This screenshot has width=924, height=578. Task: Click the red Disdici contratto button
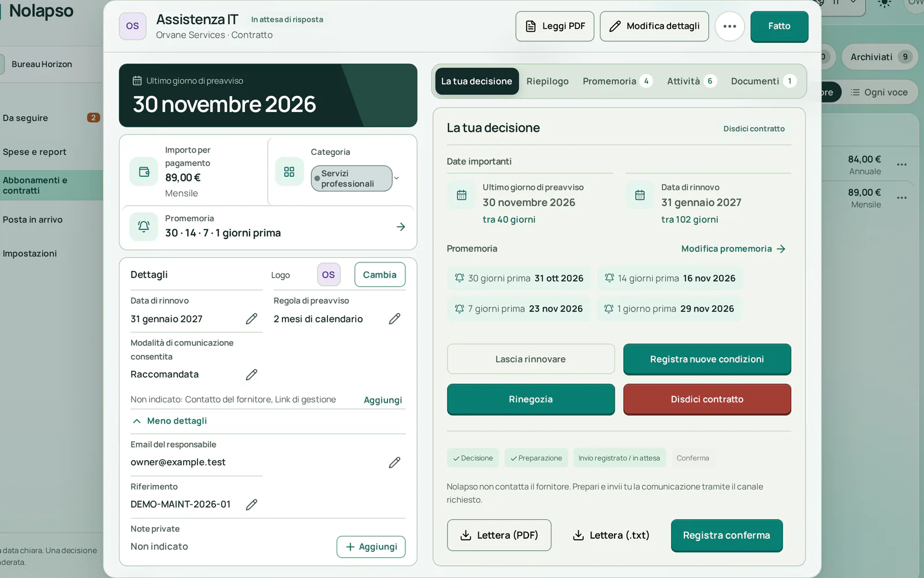(707, 399)
